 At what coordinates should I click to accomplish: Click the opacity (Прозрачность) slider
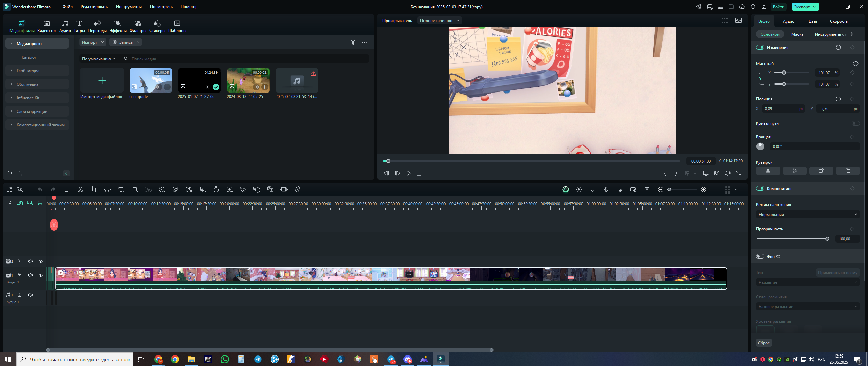click(x=793, y=239)
